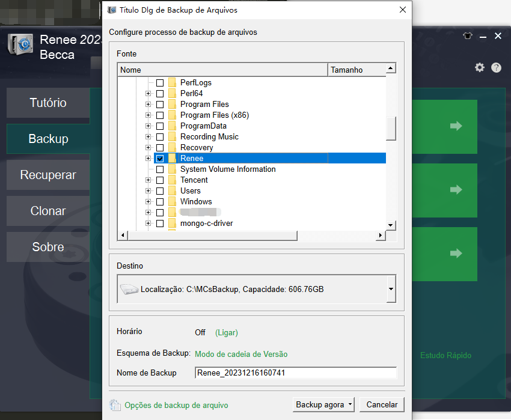Check the Users folder checkbox
This screenshot has width=511, height=420.
160,191
